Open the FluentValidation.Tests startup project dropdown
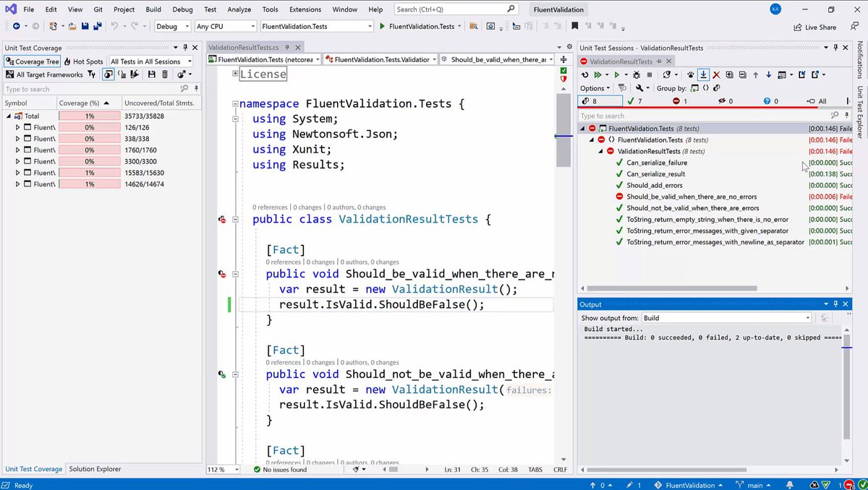Screen dimensions: 868x490 pyautogui.click(x=318, y=27)
